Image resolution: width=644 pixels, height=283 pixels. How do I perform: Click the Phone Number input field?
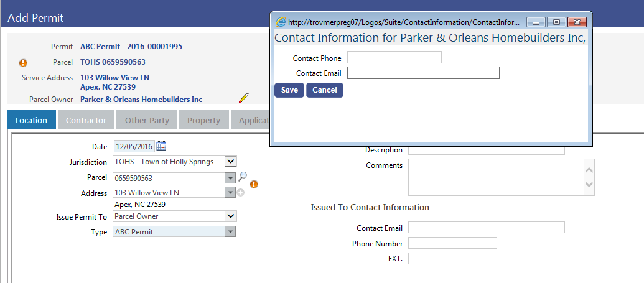click(x=452, y=243)
